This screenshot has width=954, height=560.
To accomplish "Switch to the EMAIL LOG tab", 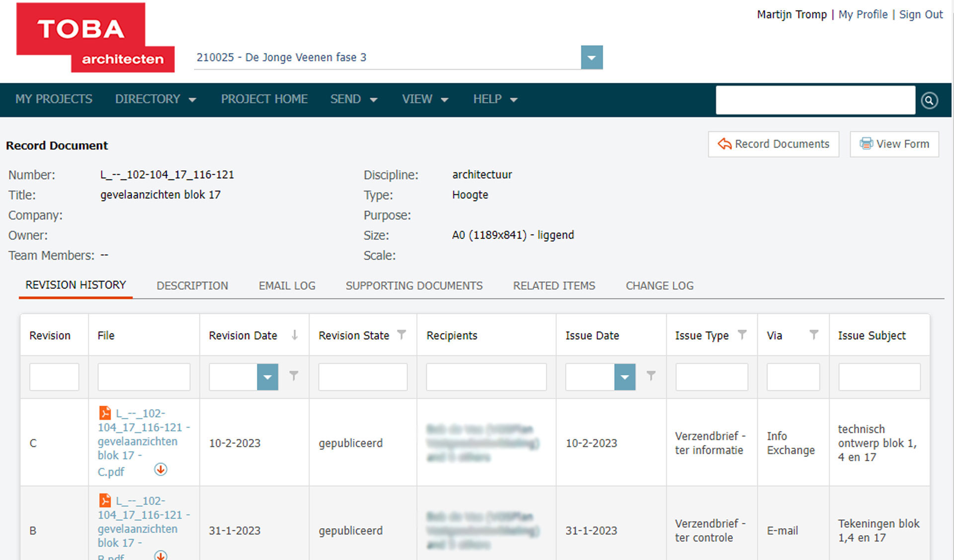I will (287, 285).
